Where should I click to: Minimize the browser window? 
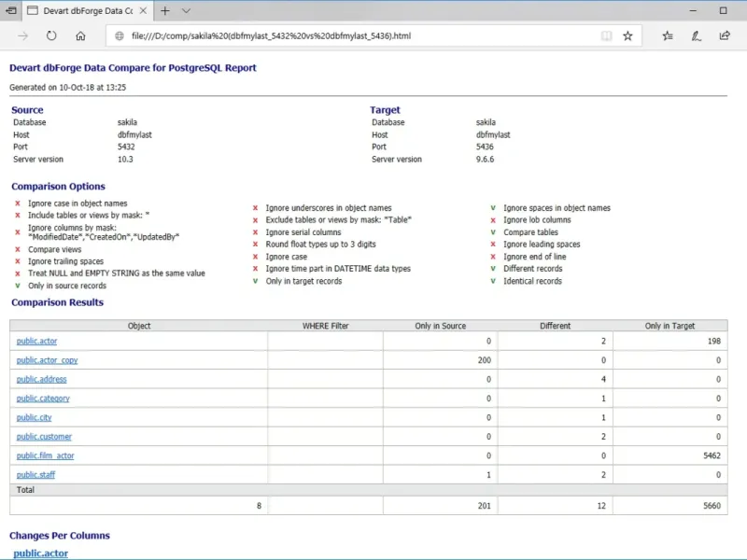click(x=693, y=10)
